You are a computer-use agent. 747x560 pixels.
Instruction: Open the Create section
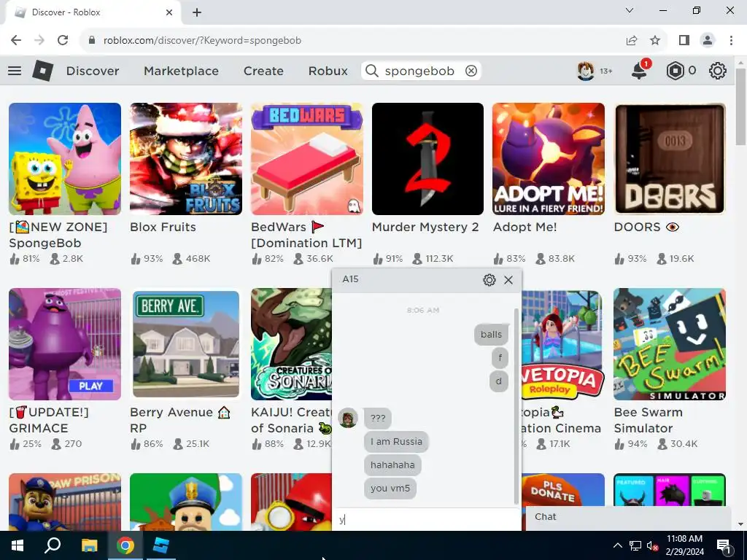[263, 71]
